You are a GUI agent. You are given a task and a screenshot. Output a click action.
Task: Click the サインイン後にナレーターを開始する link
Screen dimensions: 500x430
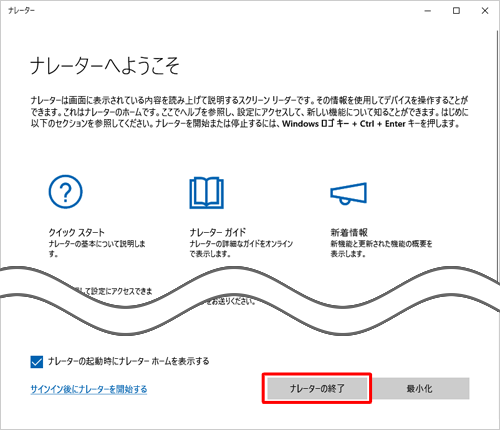tap(89, 389)
